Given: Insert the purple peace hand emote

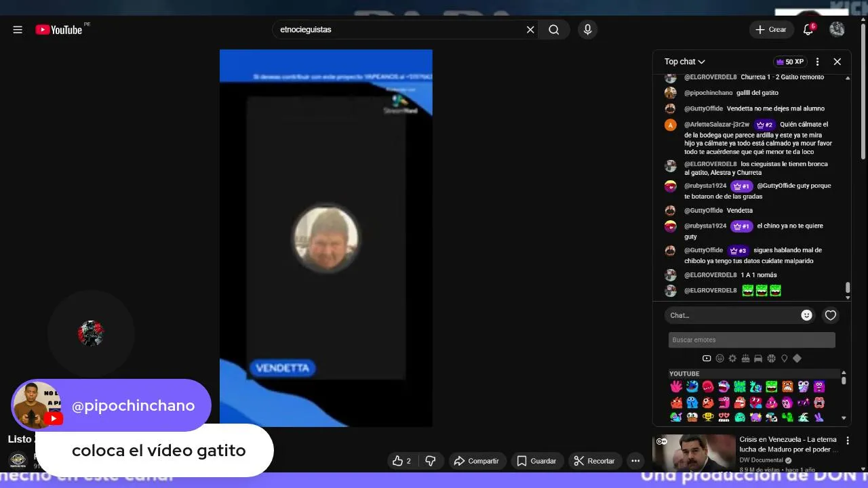Looking at the screenshot, I should [819, 417].
